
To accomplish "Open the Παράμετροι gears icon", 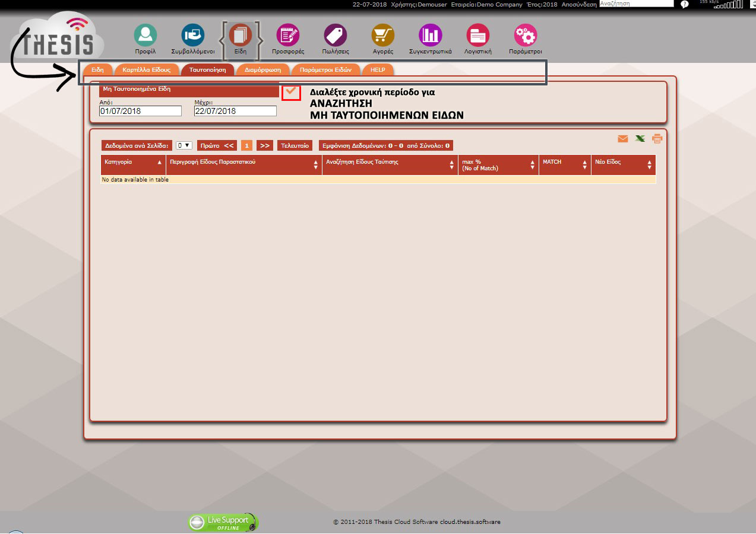I will coord(526,36).
